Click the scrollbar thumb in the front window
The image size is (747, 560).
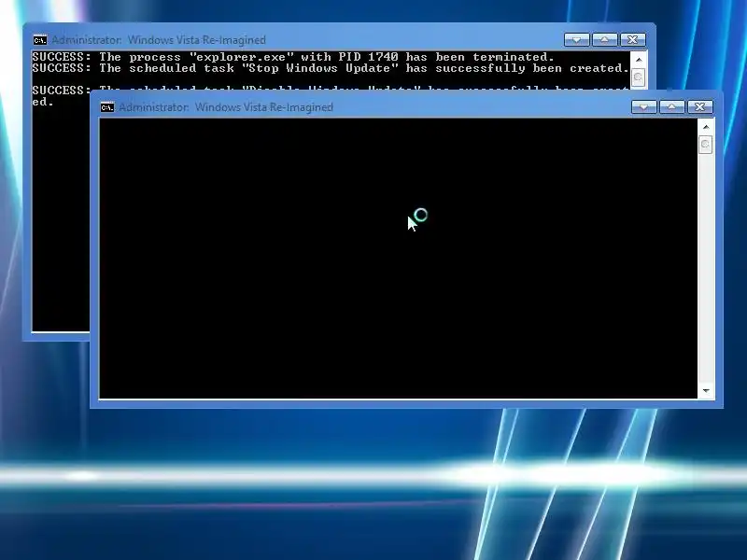pos(706,145)
